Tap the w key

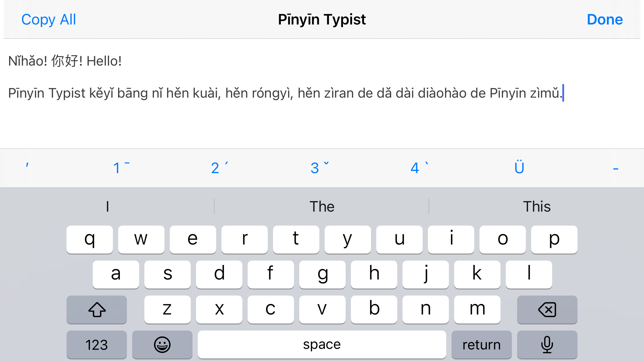tap(141, 240)
